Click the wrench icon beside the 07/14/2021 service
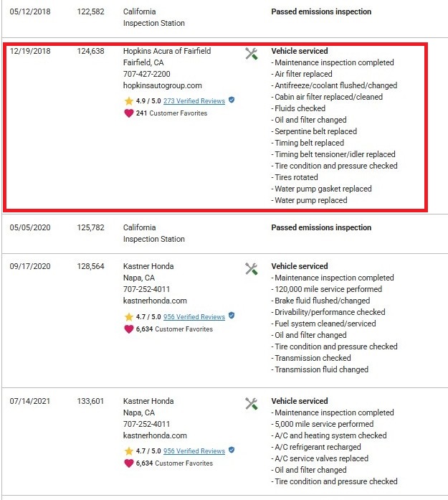The height and width of the screenshot is (500, 448). click(252, 404)
